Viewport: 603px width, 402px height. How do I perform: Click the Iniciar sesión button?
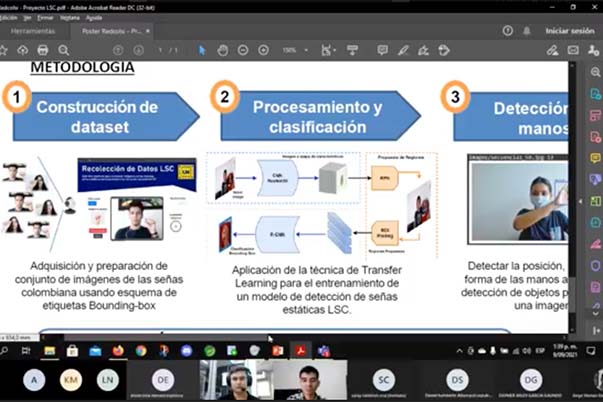coord(569,31)
